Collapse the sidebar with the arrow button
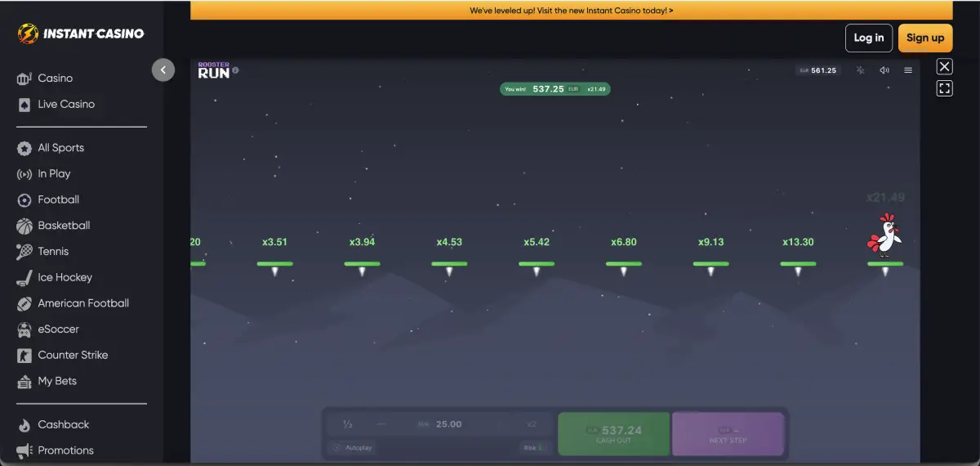Viewport: 980px width, 466px height. click(x=163, y=70)
